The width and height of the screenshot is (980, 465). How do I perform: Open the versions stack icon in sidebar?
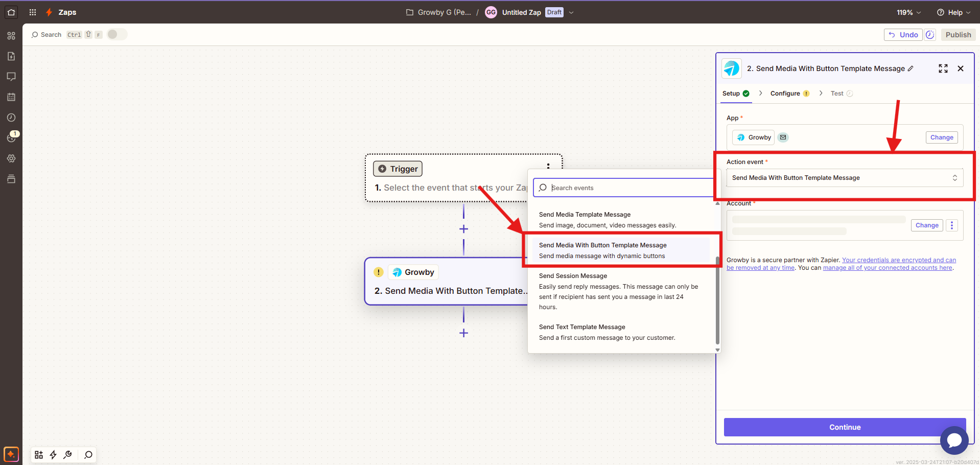tap(11, 179)
